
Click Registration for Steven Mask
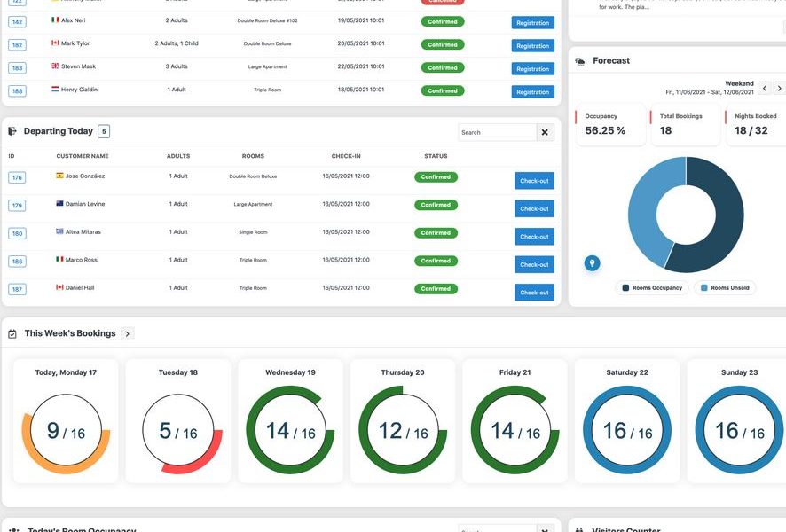(x=533, y=69)
